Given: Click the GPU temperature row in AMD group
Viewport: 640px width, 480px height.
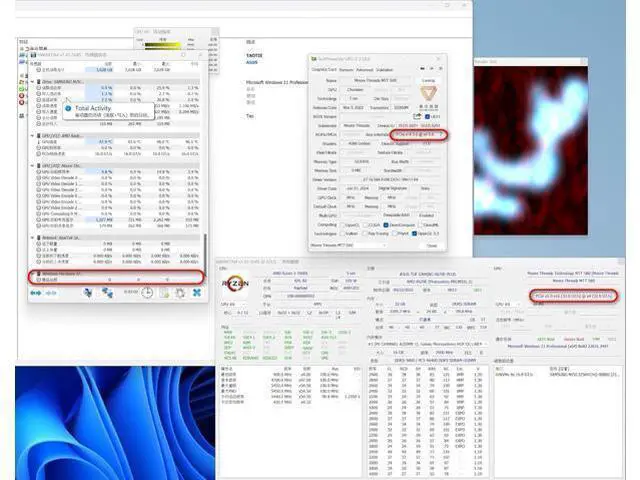Looking at the screenshot, I should pyautogui.click(x=115, y=142).
